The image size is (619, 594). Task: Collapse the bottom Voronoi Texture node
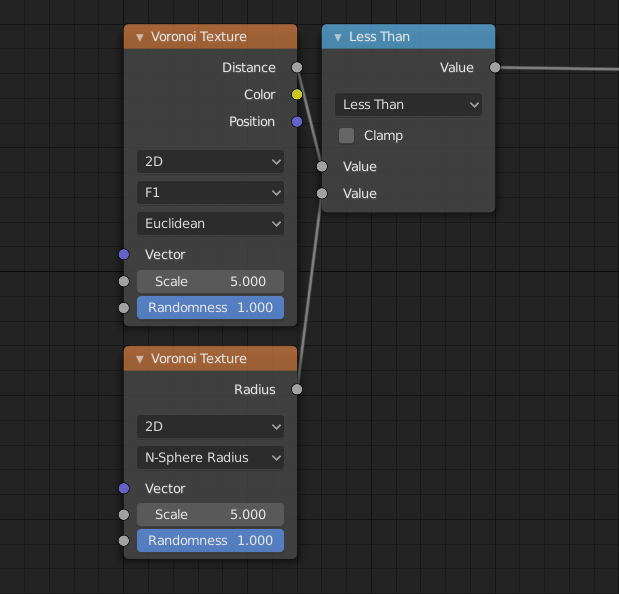tap(140, 359)
